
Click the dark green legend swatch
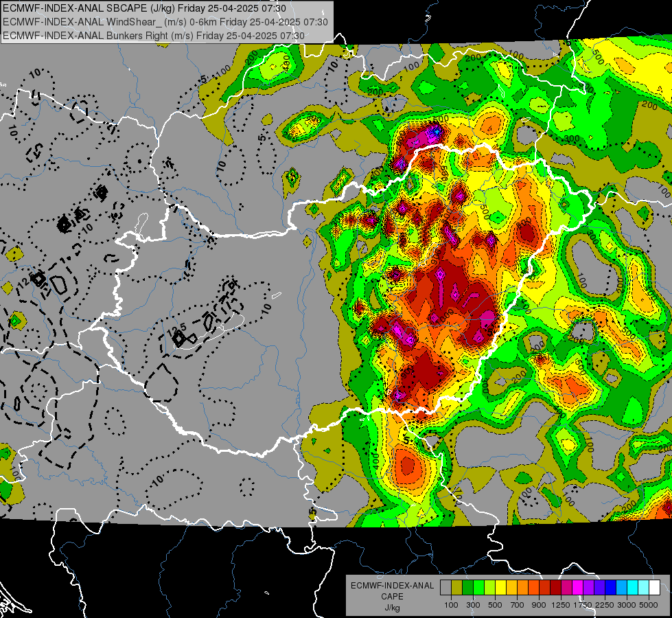click(467, 587)
